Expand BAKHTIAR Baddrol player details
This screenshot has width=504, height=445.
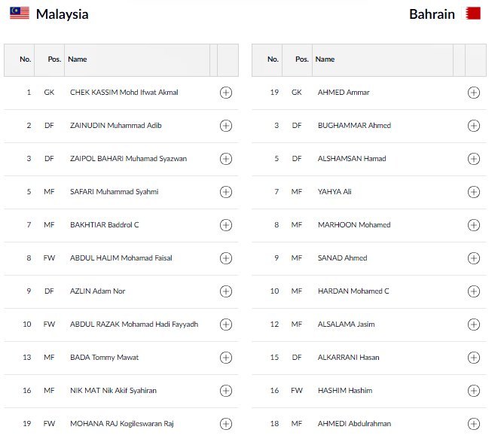pyautogui.click(x=225, y=225)
